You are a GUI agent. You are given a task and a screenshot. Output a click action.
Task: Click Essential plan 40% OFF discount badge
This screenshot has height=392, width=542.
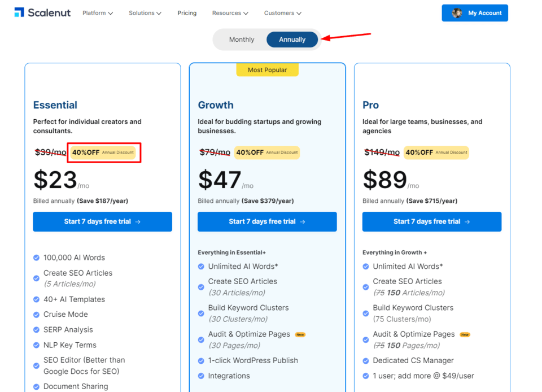[x=104, y=153]
